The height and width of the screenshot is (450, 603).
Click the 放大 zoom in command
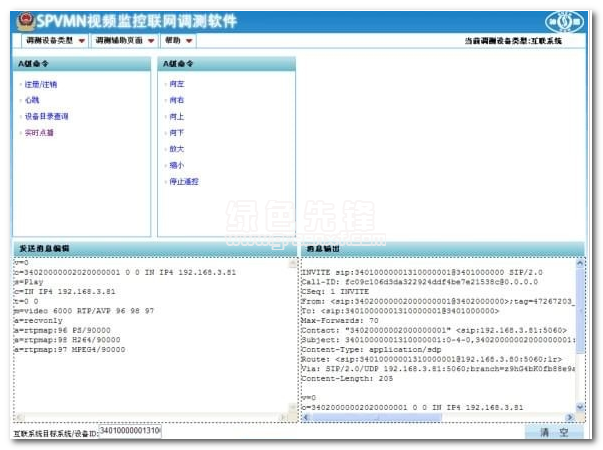[x=177, y=149]
